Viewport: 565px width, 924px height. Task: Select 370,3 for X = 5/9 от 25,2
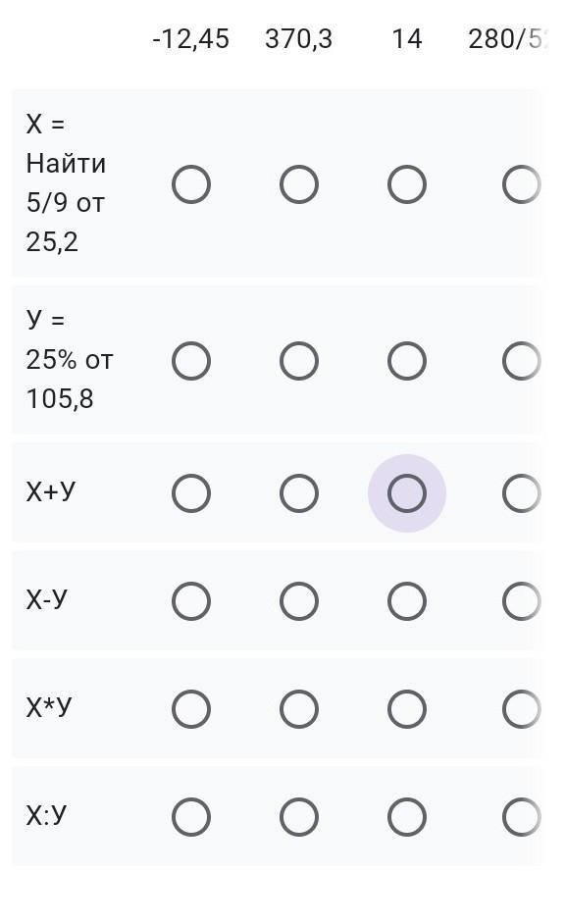pos(299,184)
